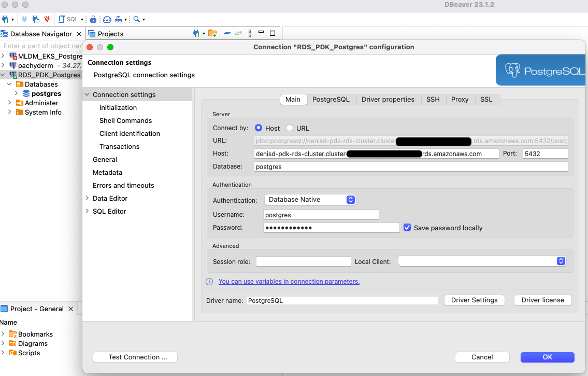
Task: Expand the pachyderm connection node
Action: 3,65
